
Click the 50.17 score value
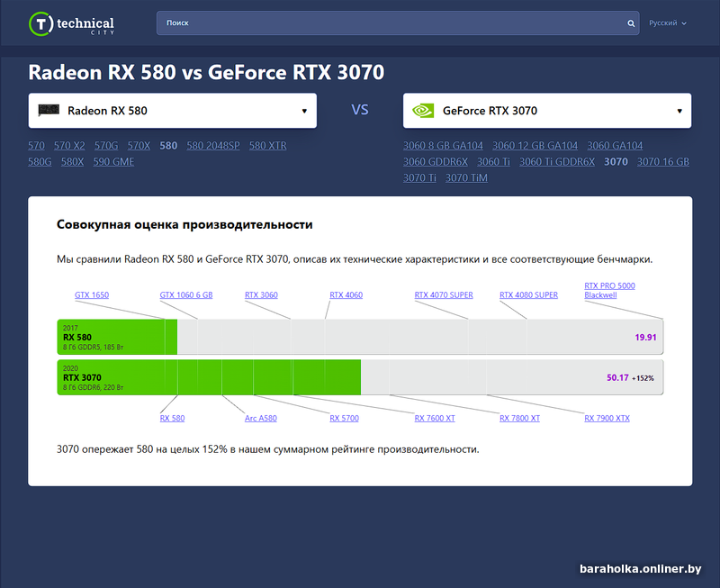(617, 377)
